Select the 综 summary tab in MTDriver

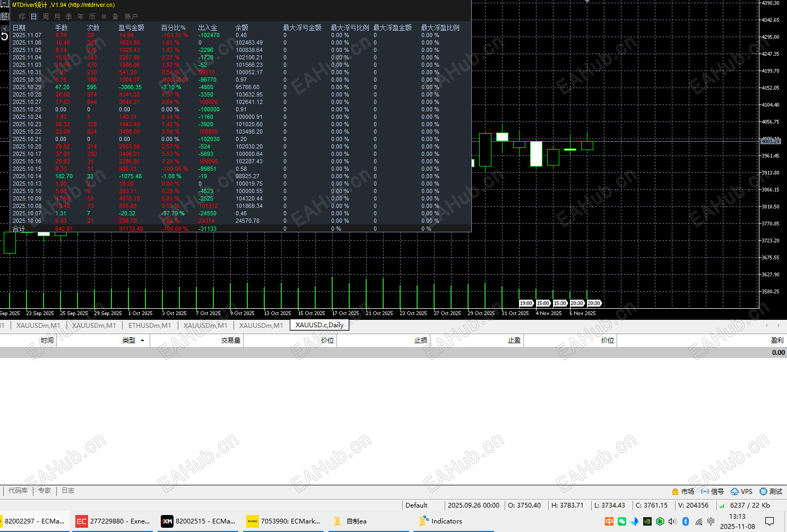point(22,16)
